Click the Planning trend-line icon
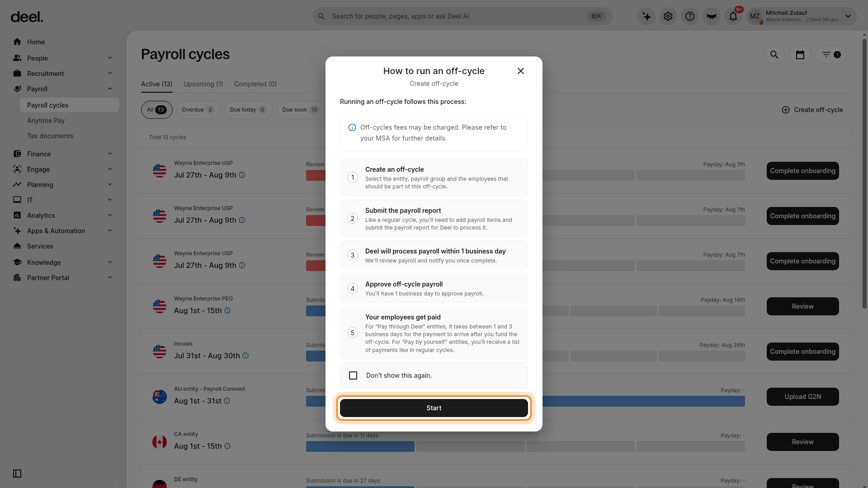This screenshot has height=488, width=868. point(17,184)
